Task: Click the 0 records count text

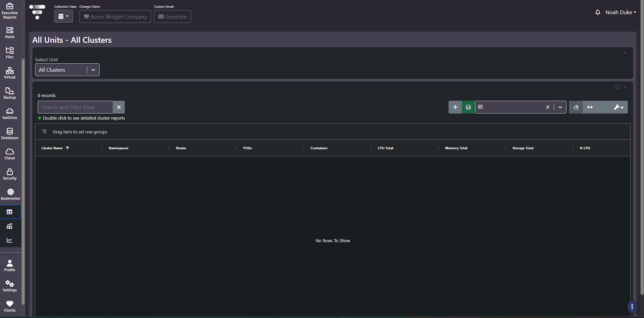Action: (46, 95)
